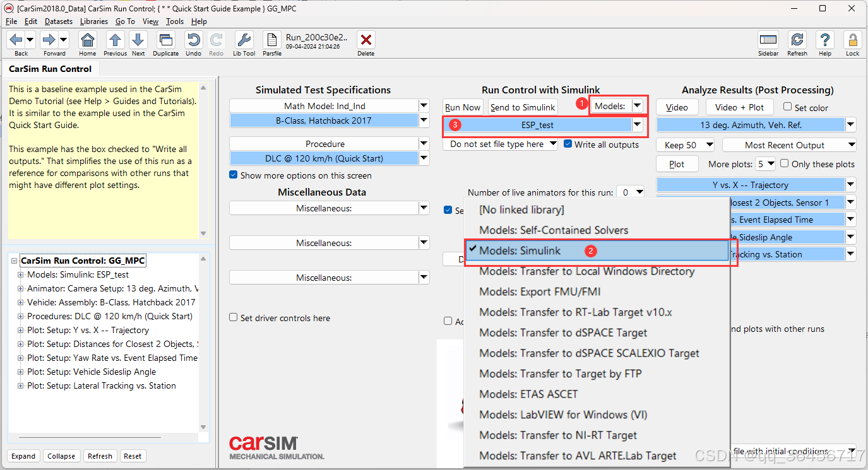Expand Models: Simulink: ESP_test tree node
868x470 pixels.
20,274
